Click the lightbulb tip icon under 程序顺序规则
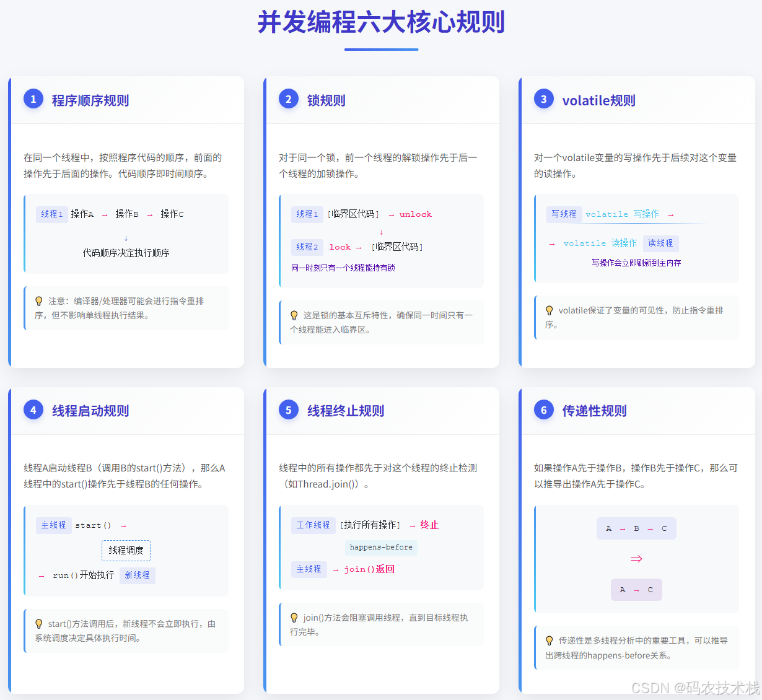The image size is (762, 700). click(x=39, y=302)
